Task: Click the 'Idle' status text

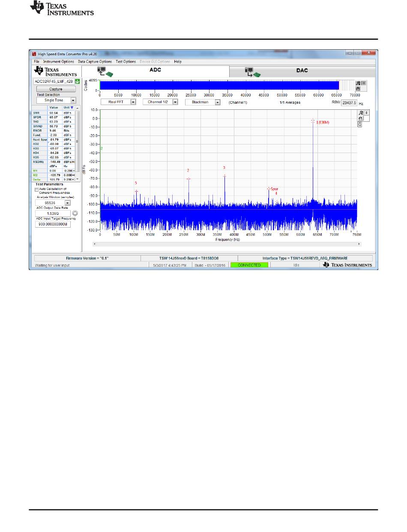Action: [x=296, y=265]
